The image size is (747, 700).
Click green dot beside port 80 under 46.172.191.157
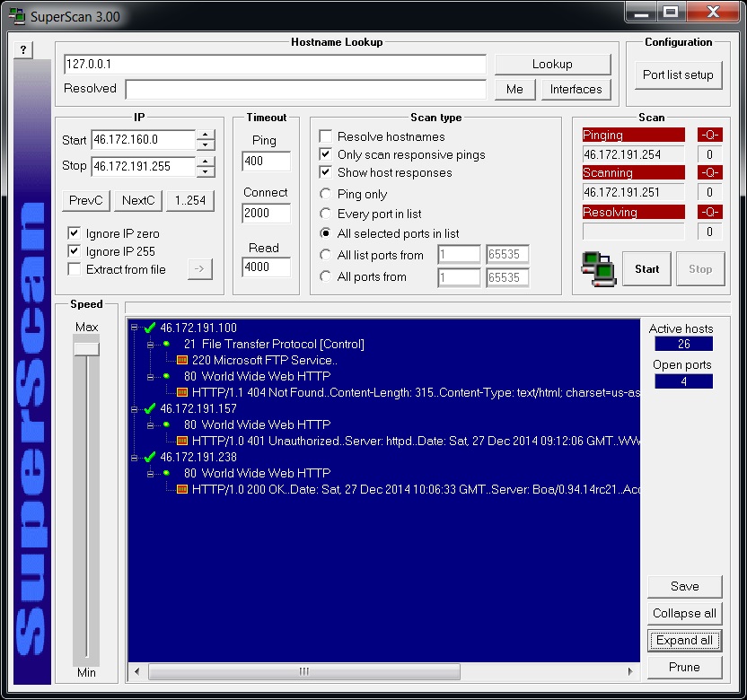coord(166,424)
